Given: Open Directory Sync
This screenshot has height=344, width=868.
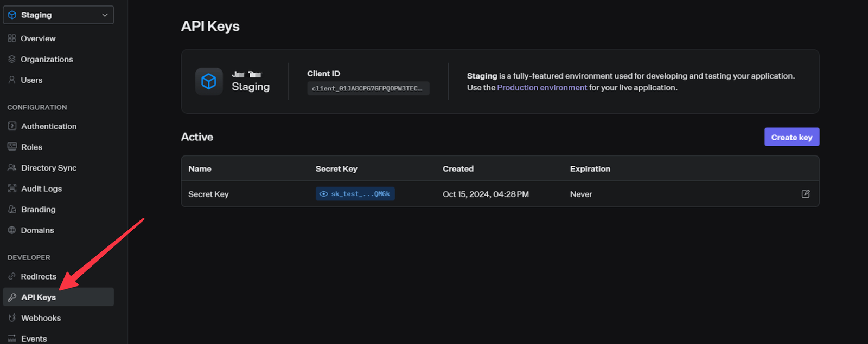Looking at the screenshot, I should (49, 168).
